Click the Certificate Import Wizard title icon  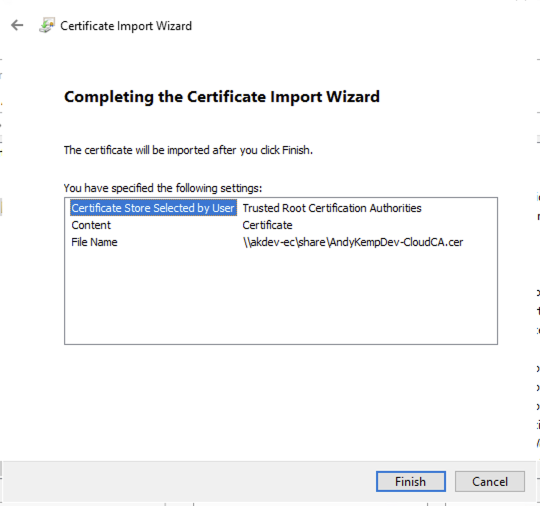click(x=47, y=25)
